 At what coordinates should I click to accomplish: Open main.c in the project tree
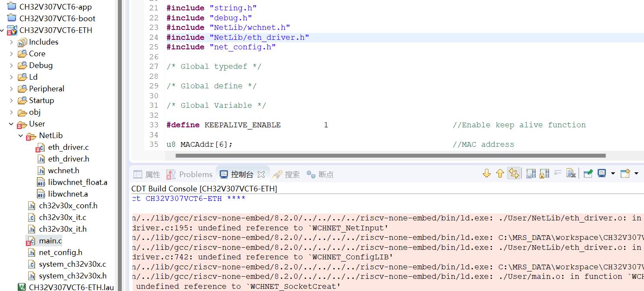(x=50, y=241)
